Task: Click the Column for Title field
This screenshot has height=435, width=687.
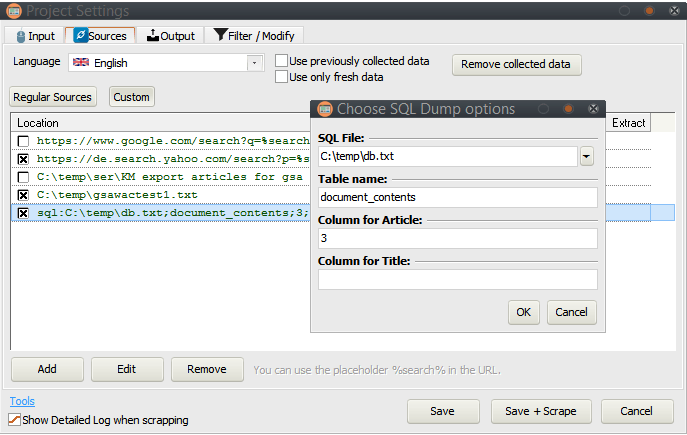Action: click(x=457, y=279)
